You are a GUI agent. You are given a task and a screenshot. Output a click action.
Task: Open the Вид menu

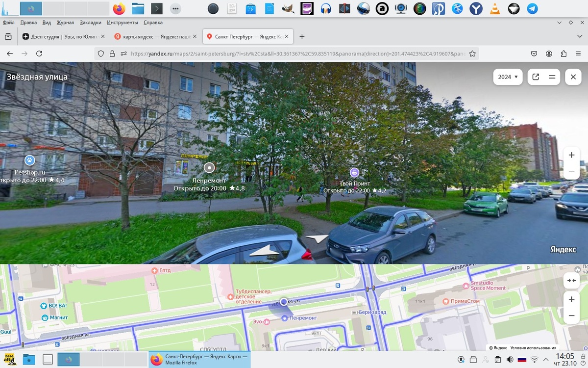pos(47,23)
